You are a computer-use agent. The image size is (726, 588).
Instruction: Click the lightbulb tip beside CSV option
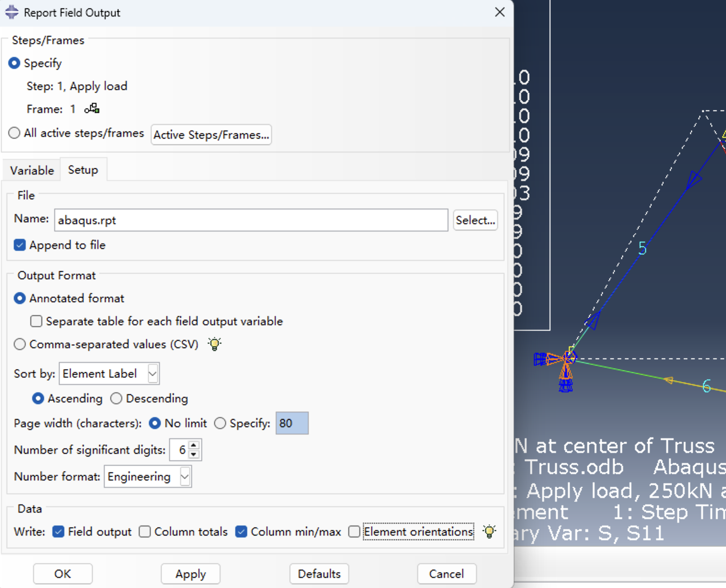click(214, 344)
